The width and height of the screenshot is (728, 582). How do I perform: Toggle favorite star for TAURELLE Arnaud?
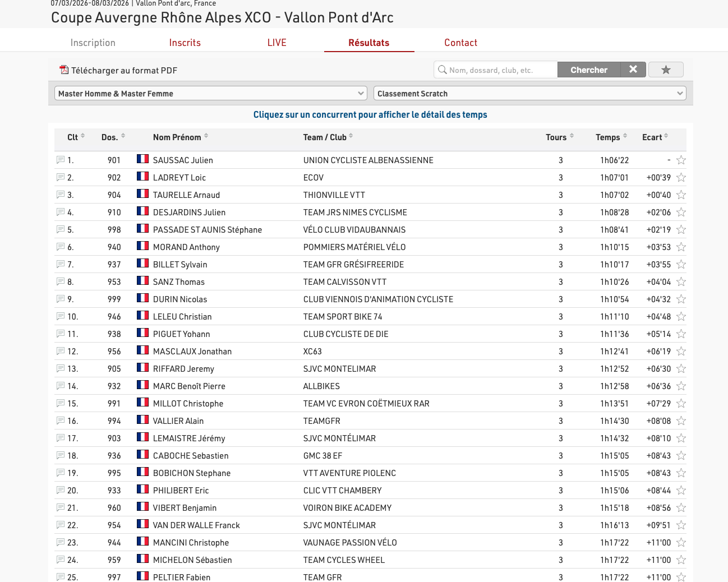point(681,195)
